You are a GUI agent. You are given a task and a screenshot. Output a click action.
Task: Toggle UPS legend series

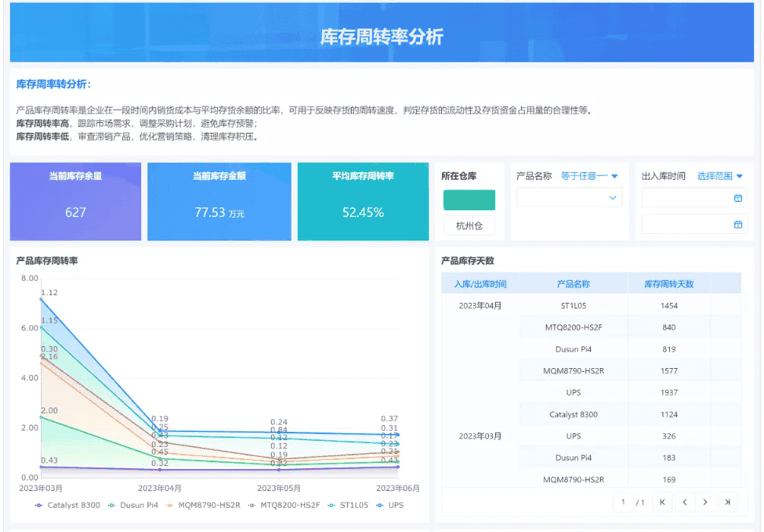click(390, 505)
